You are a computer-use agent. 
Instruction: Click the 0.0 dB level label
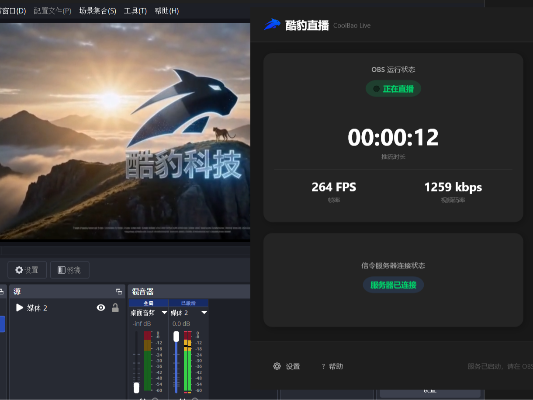tap(182, 324)
